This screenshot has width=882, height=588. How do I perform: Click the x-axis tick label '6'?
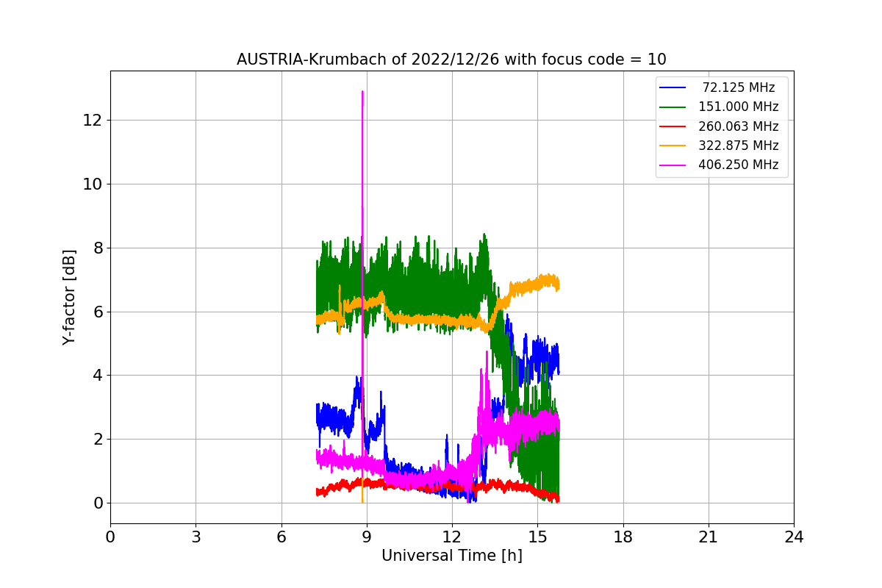tap(282, 537)
